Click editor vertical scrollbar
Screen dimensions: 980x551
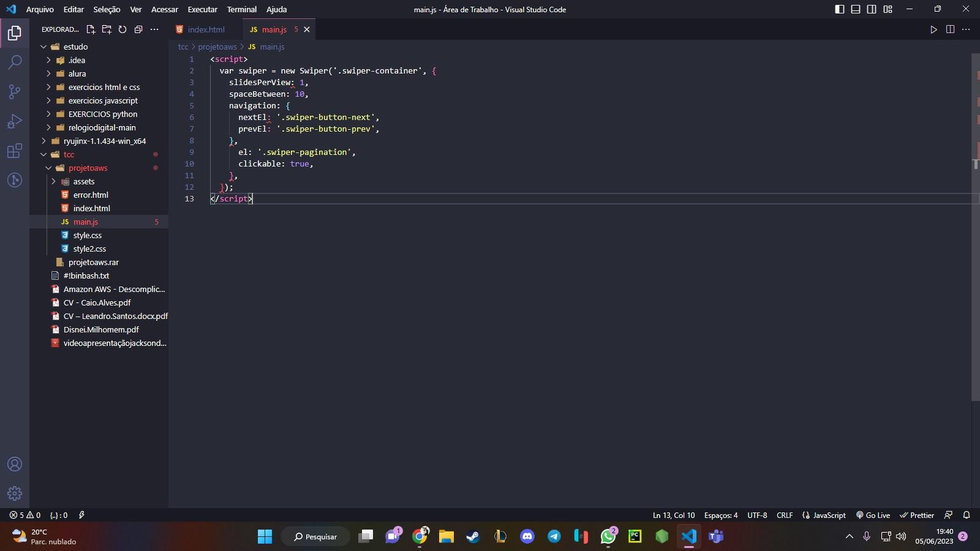[x=975, y=227]
